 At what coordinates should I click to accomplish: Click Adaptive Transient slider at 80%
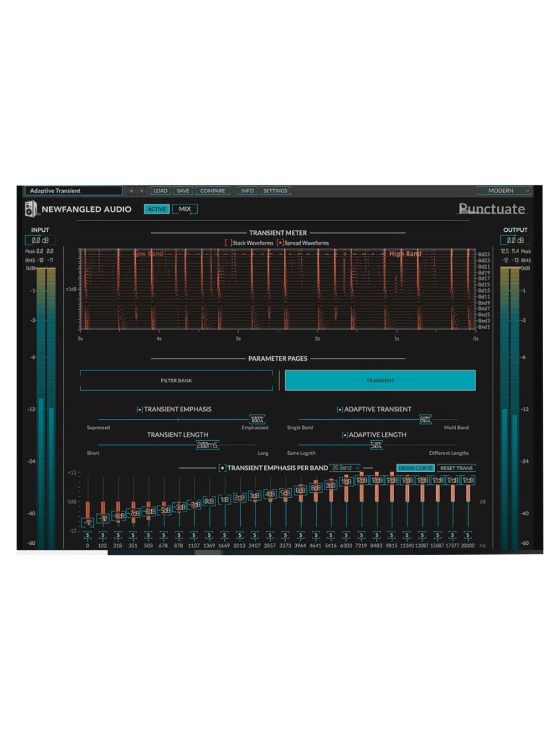coord(426,419)
